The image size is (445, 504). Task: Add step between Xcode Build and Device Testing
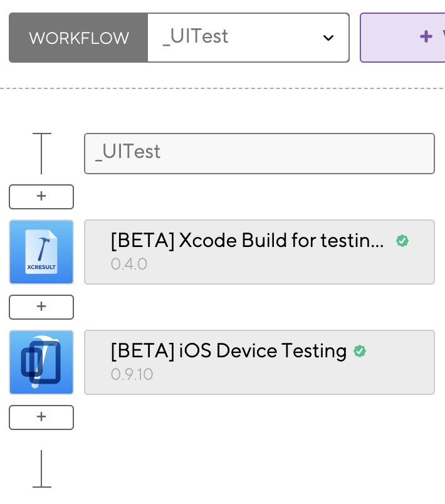coord(41,307)
